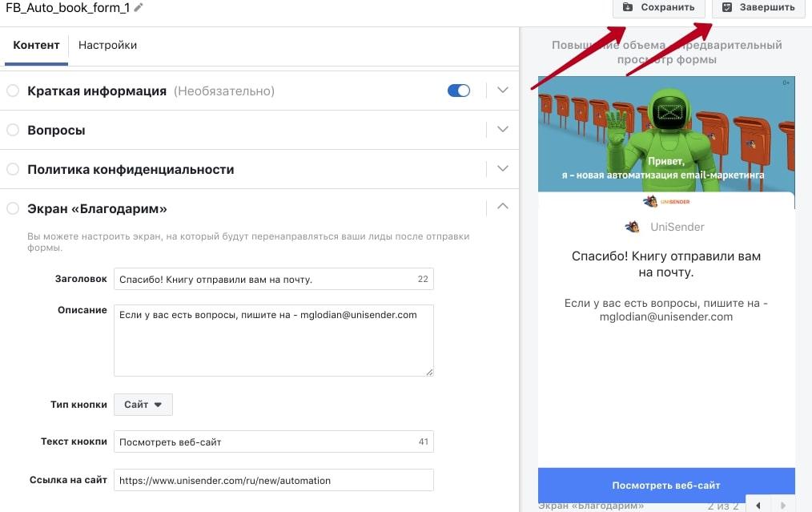This screenshot has height=512, width=812.
Task: Go to the next preview screen arrow
Action: pyautogui.click(x=783, y=505)
